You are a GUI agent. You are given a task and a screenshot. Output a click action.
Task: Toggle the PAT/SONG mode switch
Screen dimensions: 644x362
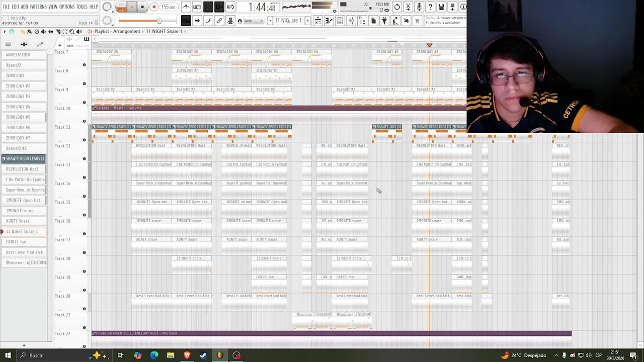point(121,7)
